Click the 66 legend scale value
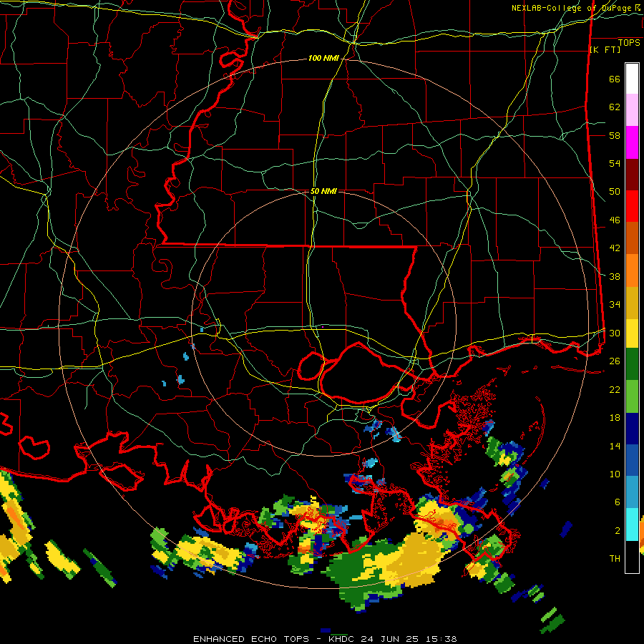This screenshot has width=644, height=644. coord(615,79)
